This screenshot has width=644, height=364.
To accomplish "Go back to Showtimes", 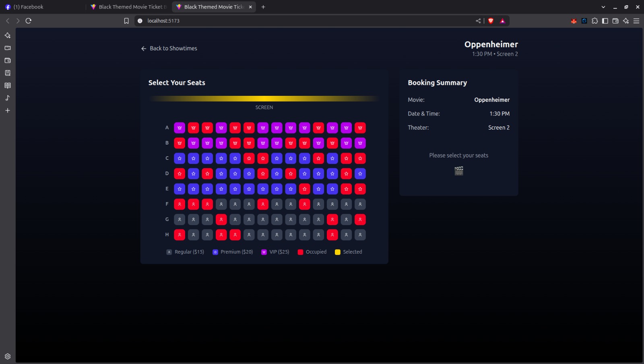I will click(x=169, y=48).
